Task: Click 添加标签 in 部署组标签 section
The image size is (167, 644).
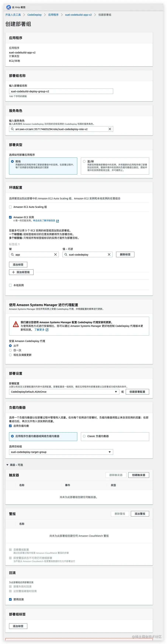Action: [x=18, y=626]
